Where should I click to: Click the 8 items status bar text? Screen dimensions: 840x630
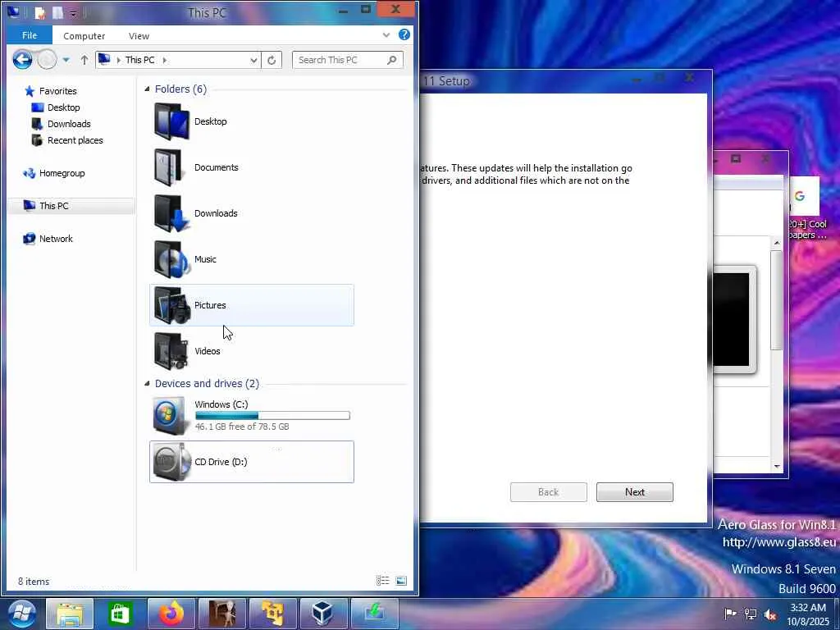34,582
